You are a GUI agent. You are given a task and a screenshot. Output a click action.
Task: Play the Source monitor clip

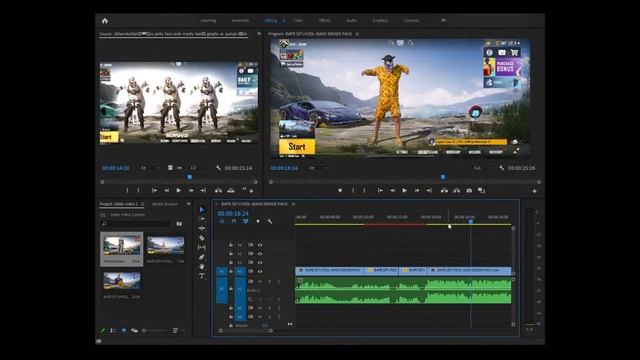click(x=179, y=190)
